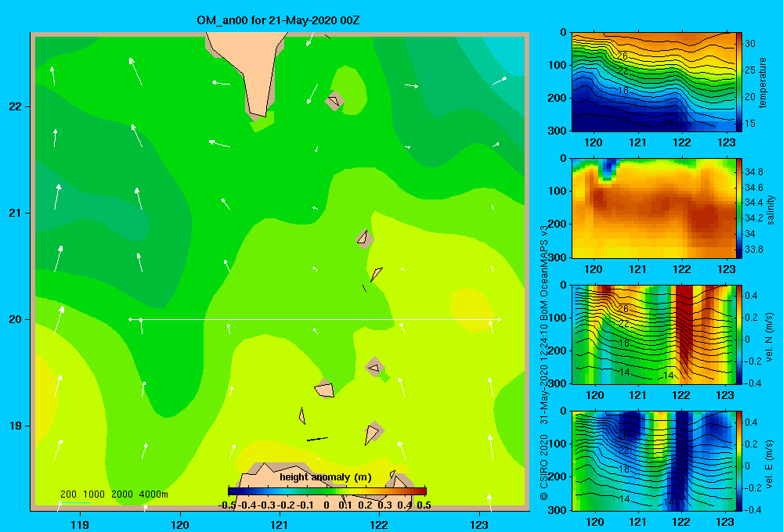Click the low-salinity blue patch in the salinity panel
The height and width of the screenshot is (532, 783).
(608, 169)
